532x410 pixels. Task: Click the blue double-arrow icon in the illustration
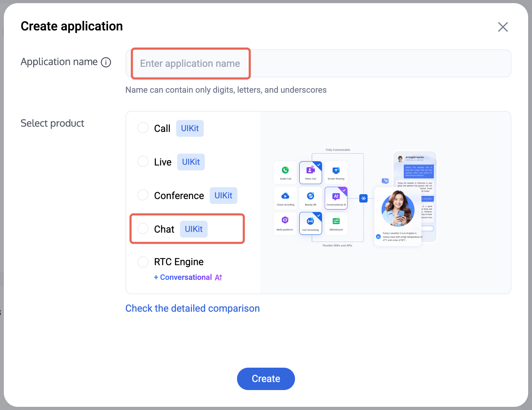coord(364,198)
